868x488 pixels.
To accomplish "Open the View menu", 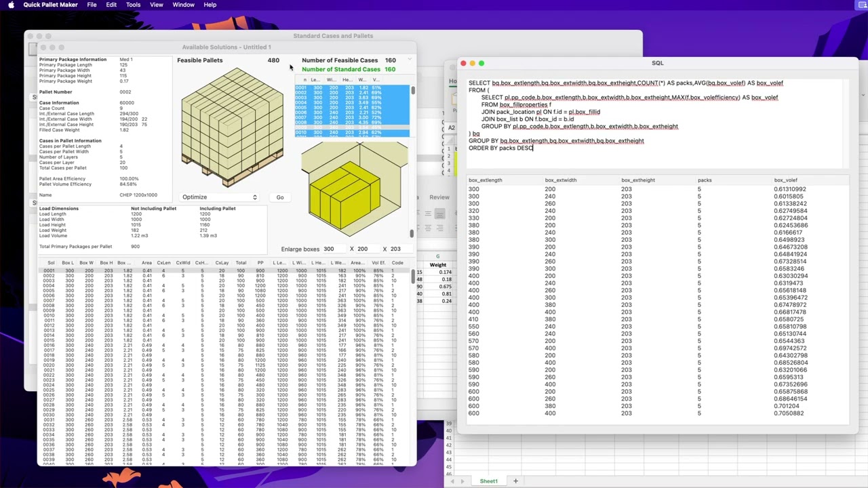I will [x=156, y=5].
